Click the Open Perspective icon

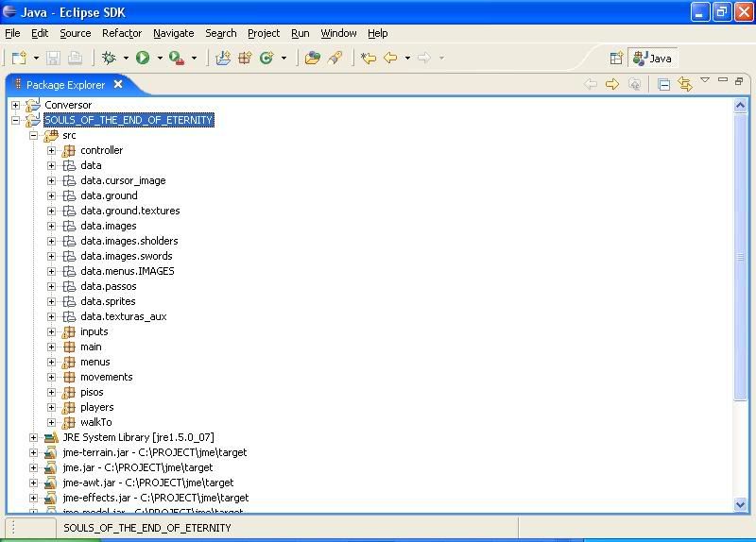616,59
